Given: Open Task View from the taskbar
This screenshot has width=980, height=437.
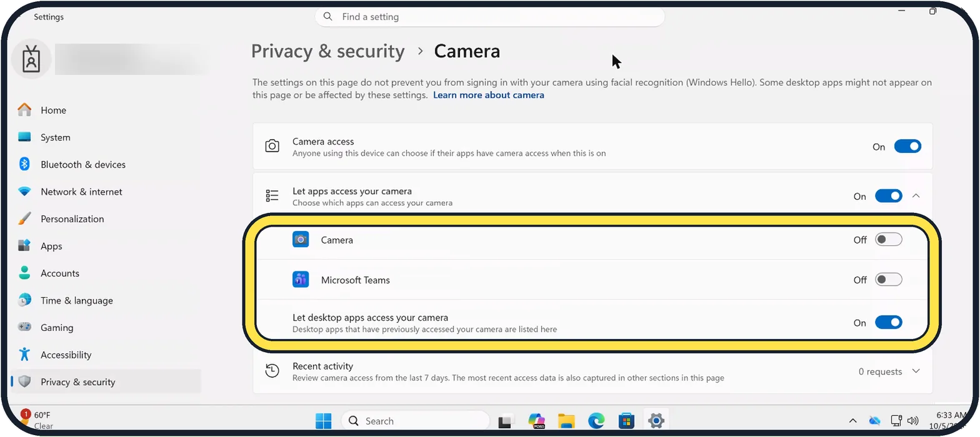Looking at the screenshot, I should tap(506, 421).
